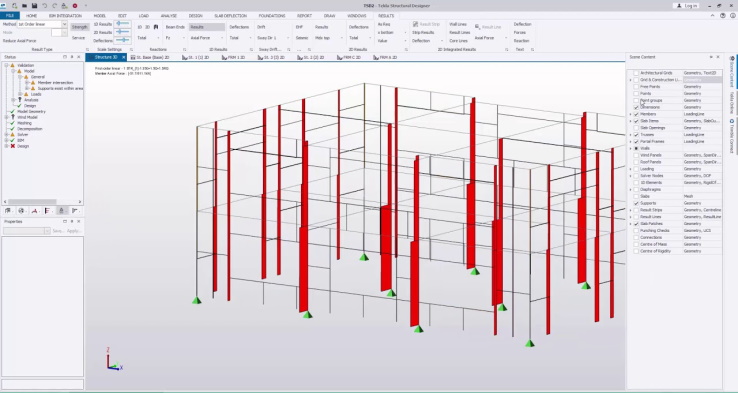Click the red cross icon next to Design

pyautogui.click(x=13, y=146)
